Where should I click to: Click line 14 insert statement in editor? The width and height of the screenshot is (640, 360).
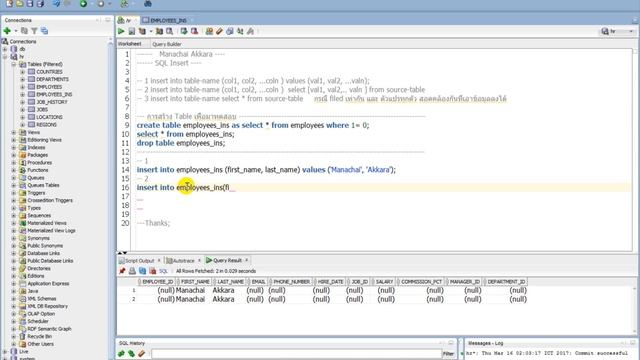pyautogui.click(x=266, y=170)
